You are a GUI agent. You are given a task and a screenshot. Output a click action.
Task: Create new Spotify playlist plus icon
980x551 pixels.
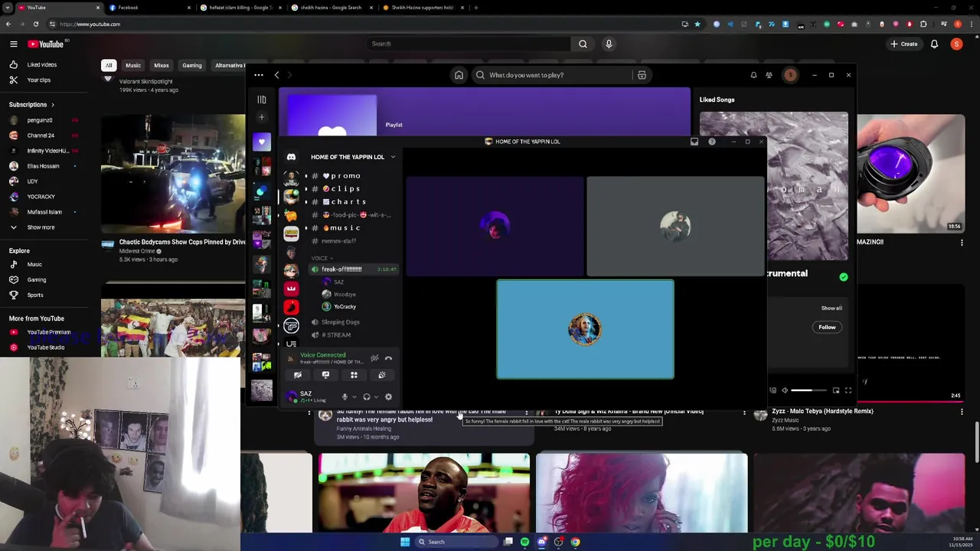[x=262, y=117]
